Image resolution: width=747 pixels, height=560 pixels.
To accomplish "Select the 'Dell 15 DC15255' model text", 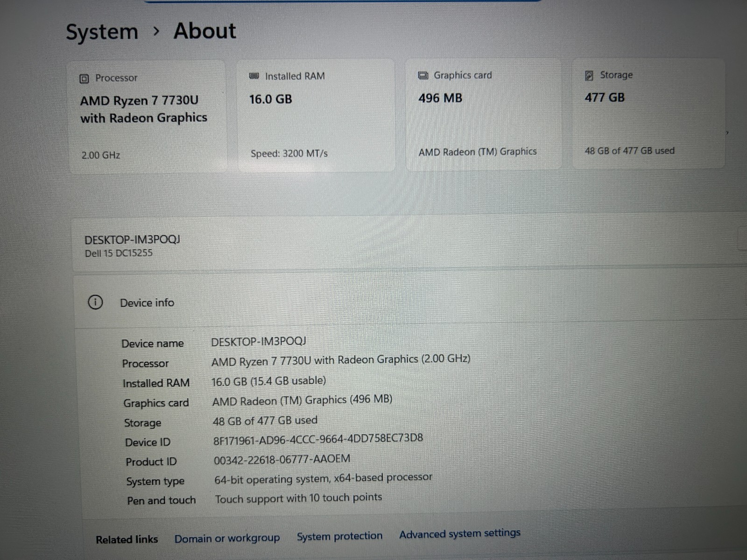I will 119,253.
